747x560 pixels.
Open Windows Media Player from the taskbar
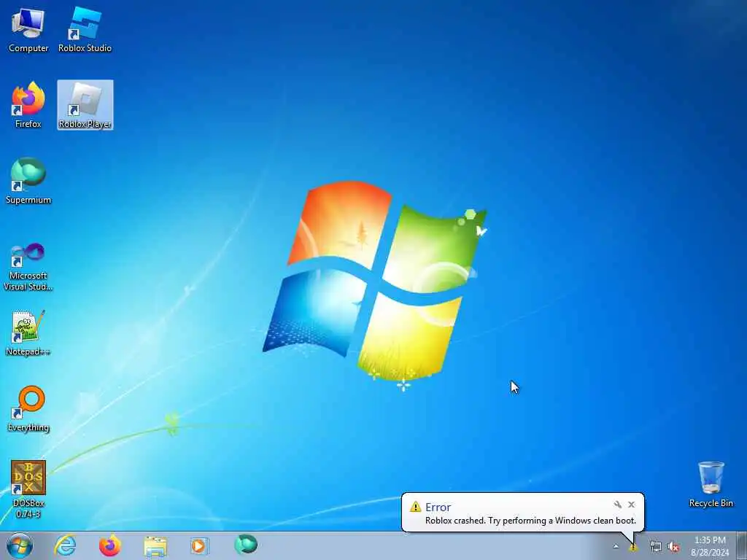tap(199, 546)
